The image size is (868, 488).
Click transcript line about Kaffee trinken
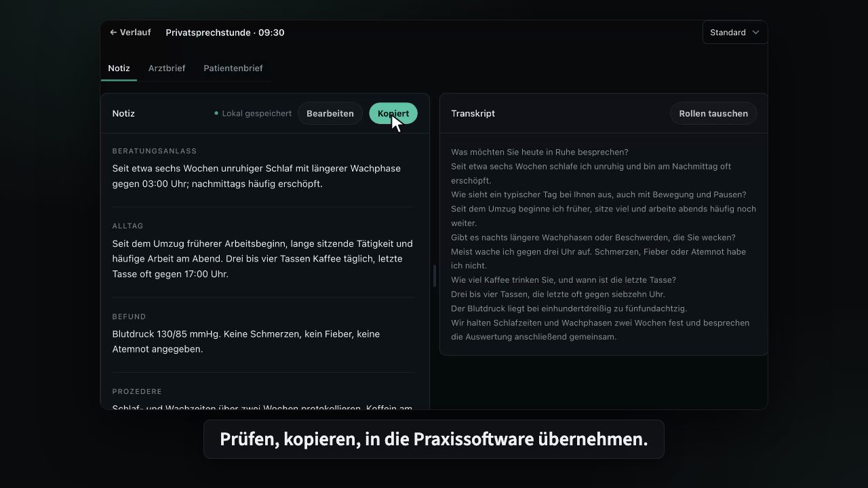coord(564,280)
